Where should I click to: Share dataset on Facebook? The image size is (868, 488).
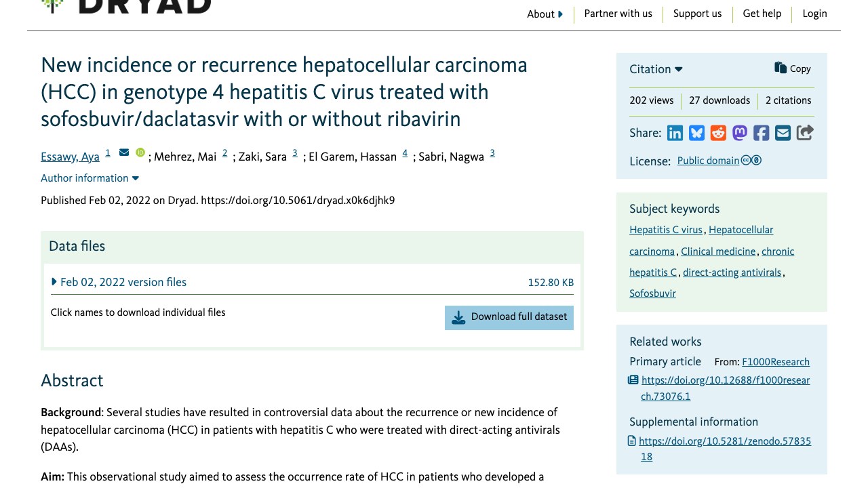762,133
